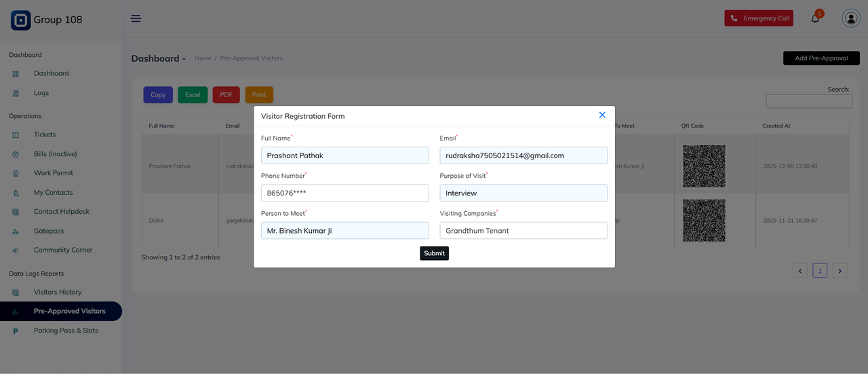Open Visitors History from sidebar
The image size is (868, 374).
coord(58,292)
